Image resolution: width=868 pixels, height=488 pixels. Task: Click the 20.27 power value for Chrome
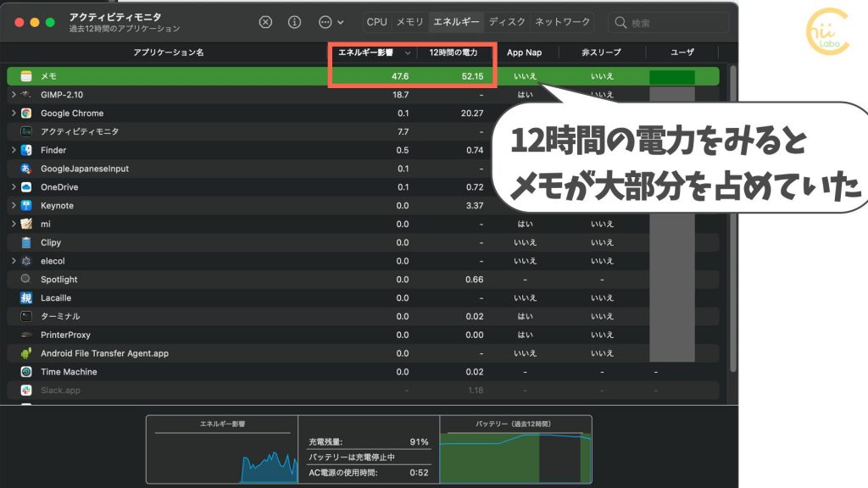(x=472, y=113)
